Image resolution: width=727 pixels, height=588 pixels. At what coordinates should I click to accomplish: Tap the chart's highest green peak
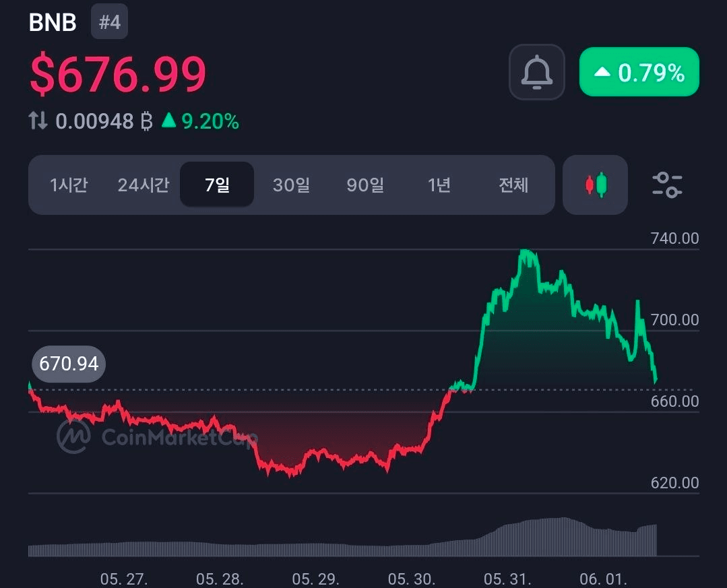coord(526,251)
